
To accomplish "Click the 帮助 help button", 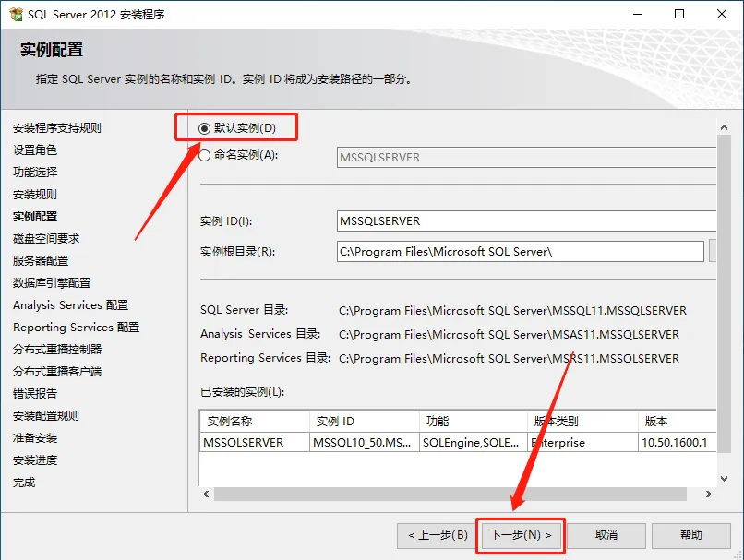I will 690,536.
